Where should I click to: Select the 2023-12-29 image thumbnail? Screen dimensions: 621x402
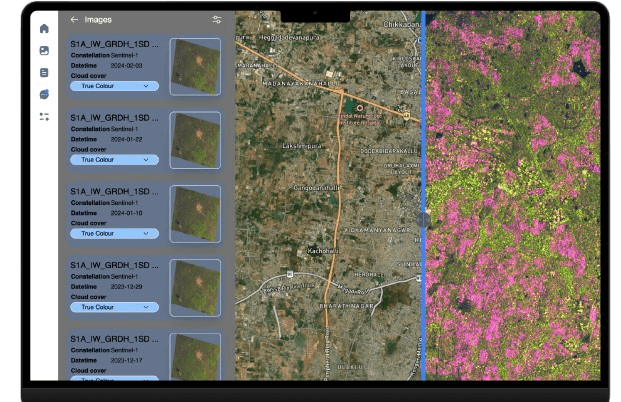[x=195, y=287]
